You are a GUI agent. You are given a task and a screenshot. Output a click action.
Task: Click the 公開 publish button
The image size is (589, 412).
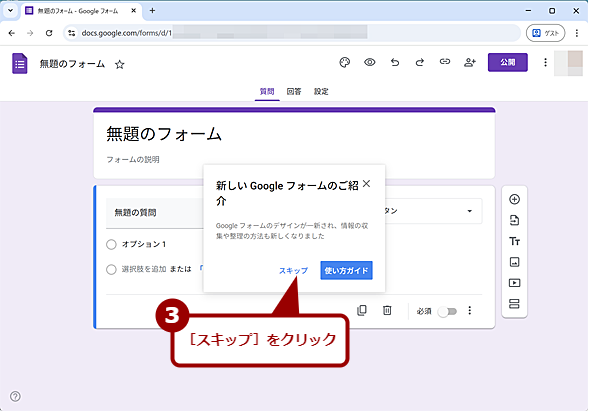(507, 62)
